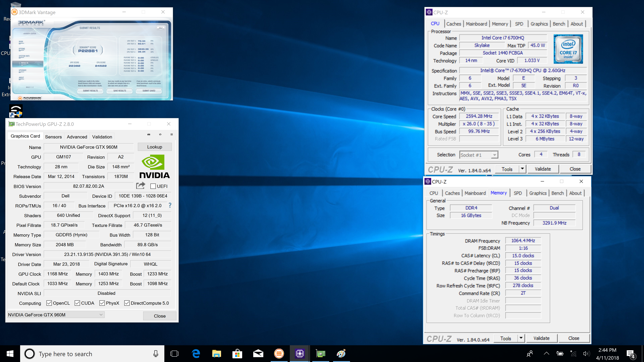644x362 pixels.
Task: Click Windows Start button
Action: pyautogui.click(x=10, y=353)
